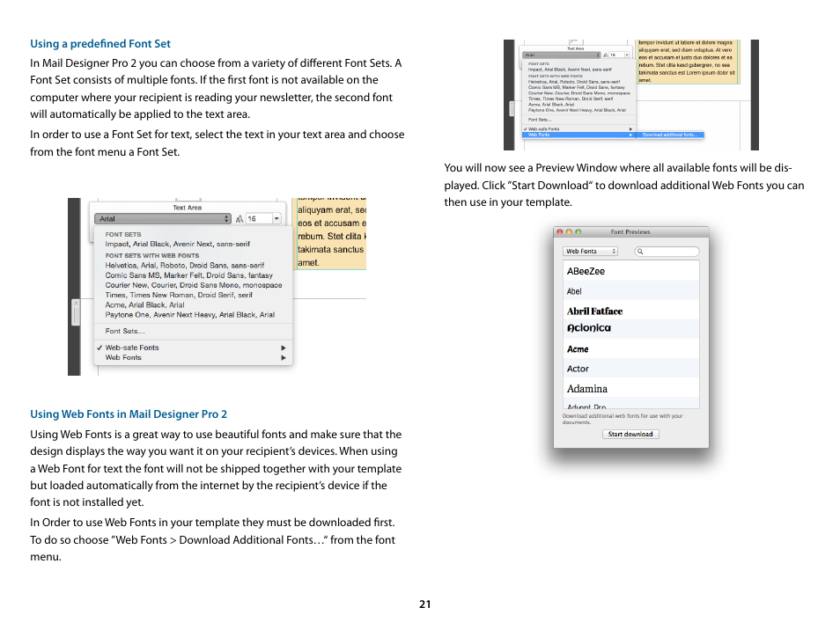Click the Text Area label above the Arial popup
This screenshot has height=637, width=840.
187,207
